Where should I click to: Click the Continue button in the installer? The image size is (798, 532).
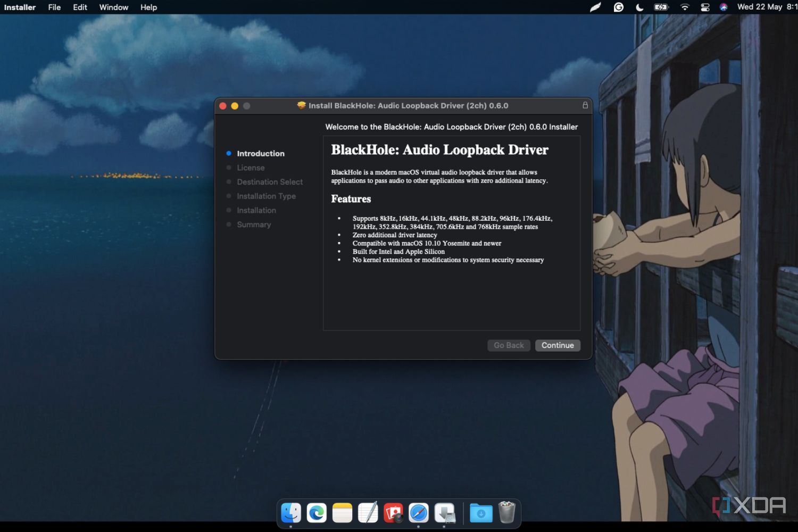558,345
